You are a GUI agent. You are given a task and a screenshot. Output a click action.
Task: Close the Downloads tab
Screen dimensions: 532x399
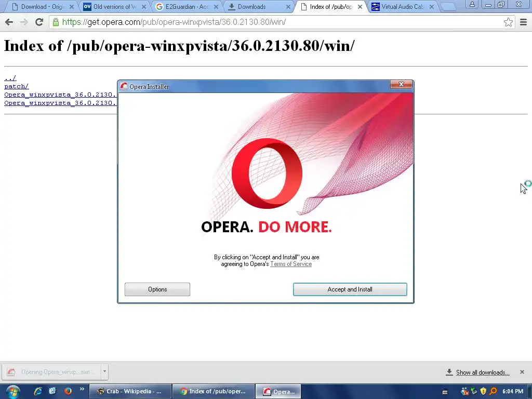tap(288, 7)
